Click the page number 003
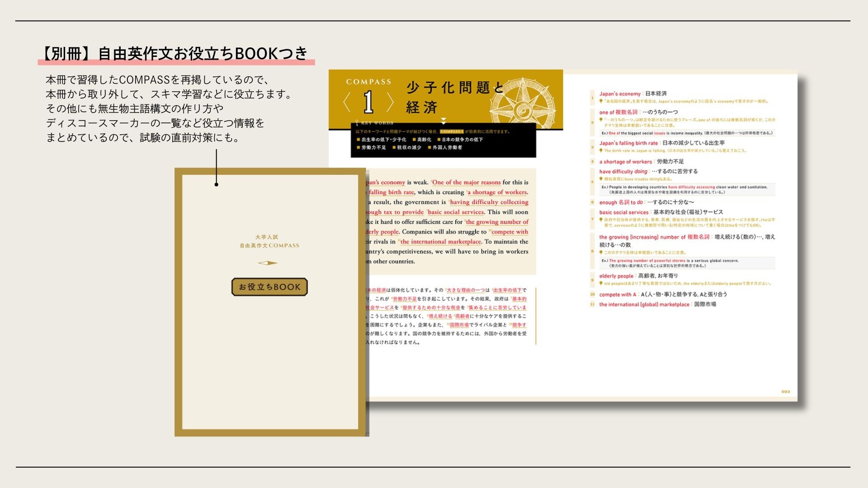This screenshot has height=488, width=868. tap(786, 392)
